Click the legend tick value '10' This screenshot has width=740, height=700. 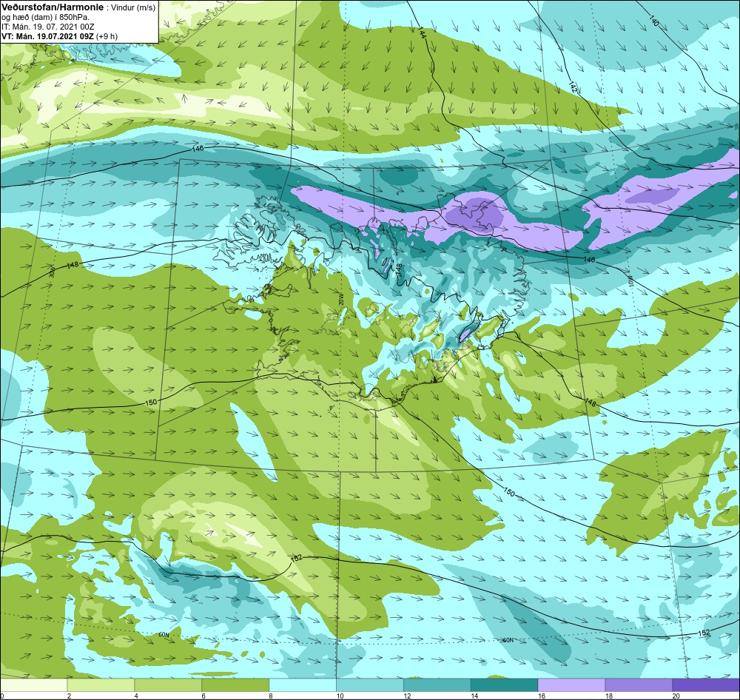tap(340, 696)
